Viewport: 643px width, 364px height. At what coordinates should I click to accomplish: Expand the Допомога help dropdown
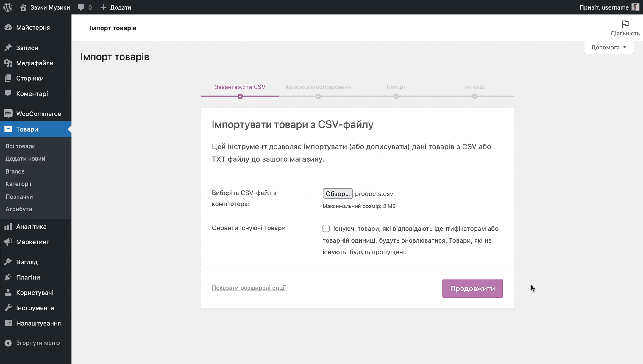pyautogui.click(x=609, y=47)
